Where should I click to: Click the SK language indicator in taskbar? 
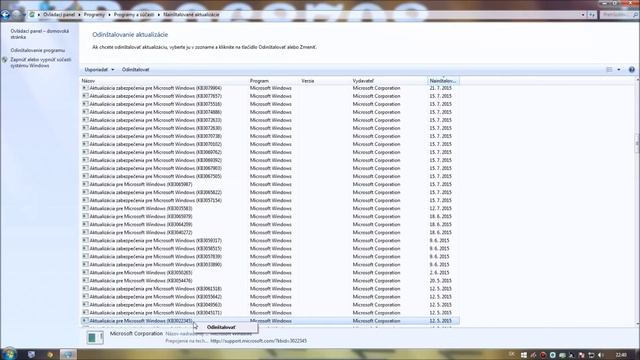[x=512, y=354]
